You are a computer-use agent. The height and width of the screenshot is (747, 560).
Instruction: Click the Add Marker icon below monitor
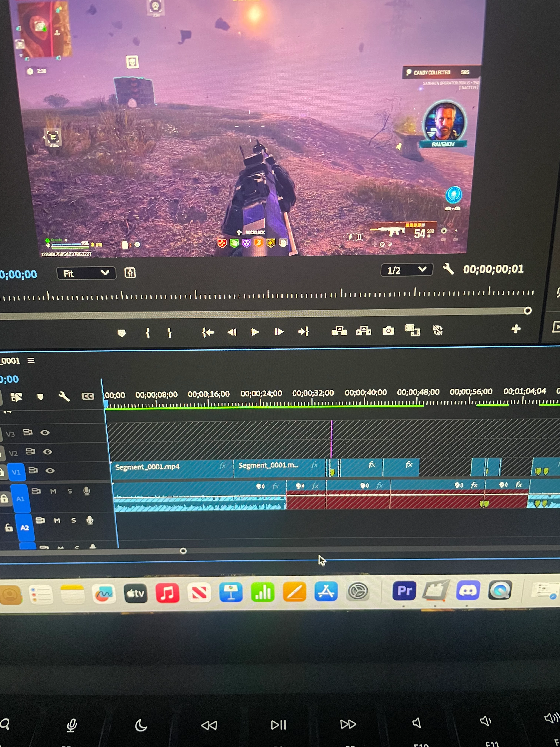[x=121, y=333]
